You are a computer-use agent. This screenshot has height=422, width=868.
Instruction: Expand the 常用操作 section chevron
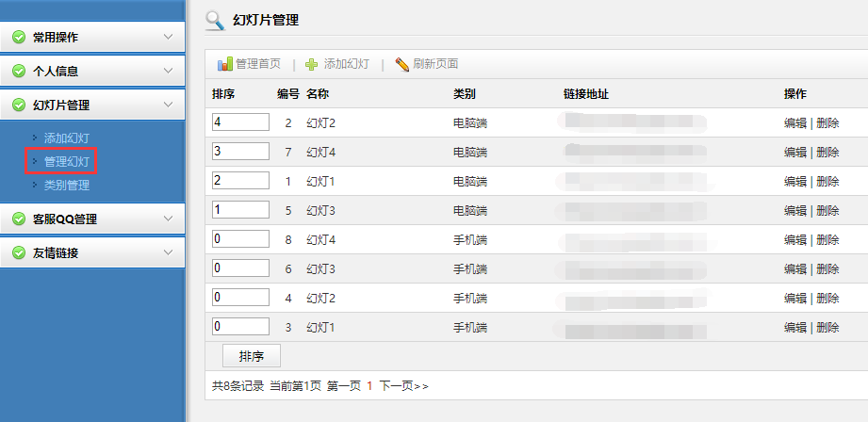coord(168,38)
